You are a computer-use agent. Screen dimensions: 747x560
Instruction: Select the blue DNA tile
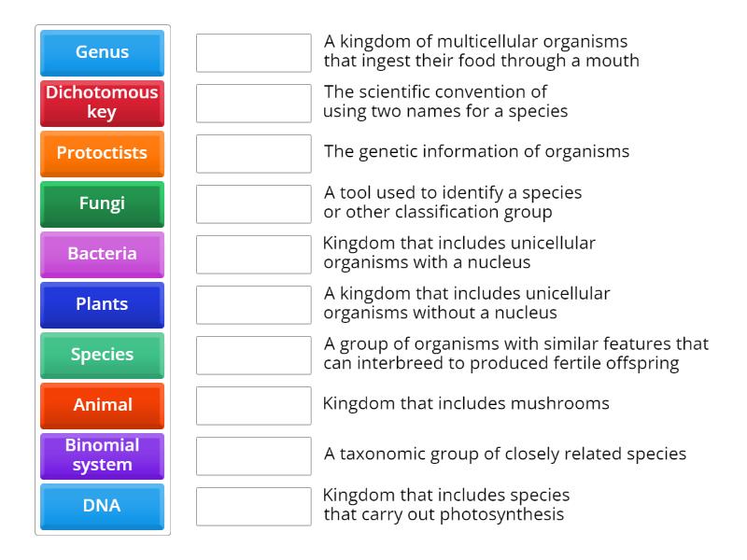point(103,506)
